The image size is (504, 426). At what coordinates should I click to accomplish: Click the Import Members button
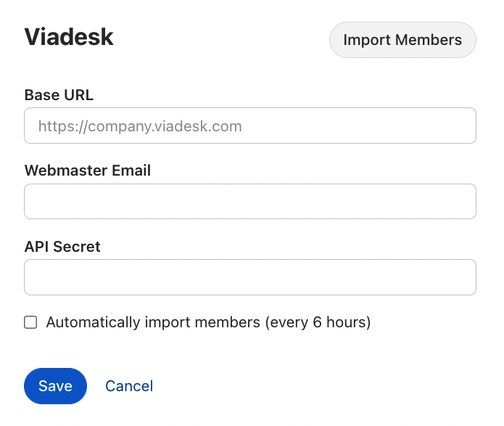point(402,40)
